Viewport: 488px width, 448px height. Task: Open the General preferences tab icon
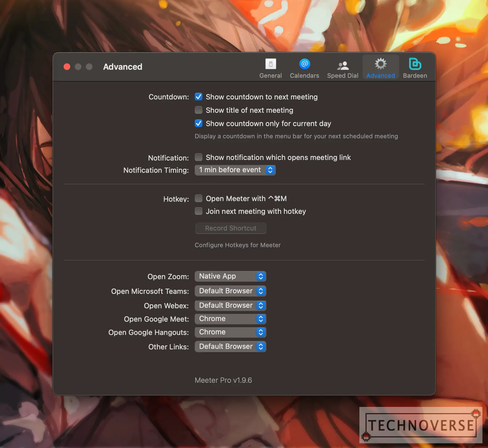[271, 64]
